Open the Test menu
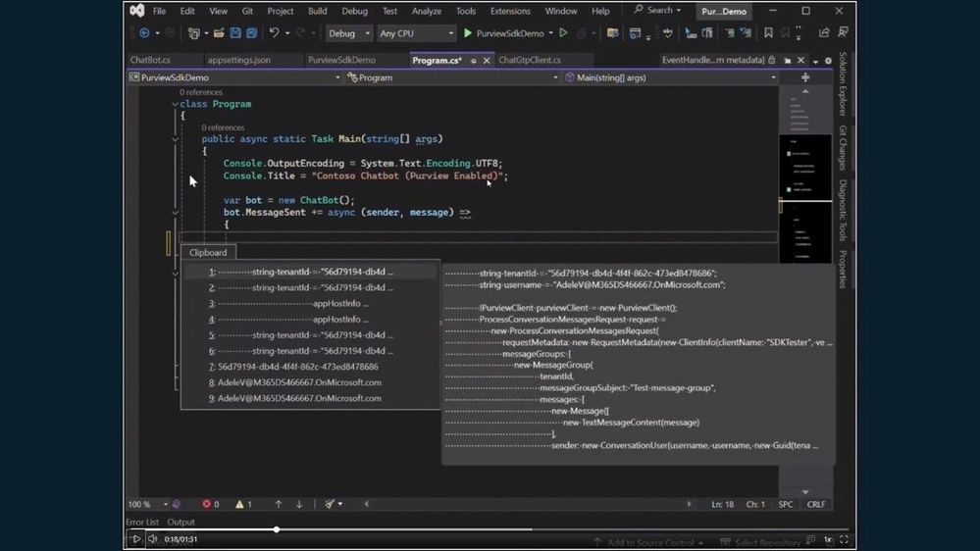The height and width of the screenshot is (551, 980). pos(389,11)
